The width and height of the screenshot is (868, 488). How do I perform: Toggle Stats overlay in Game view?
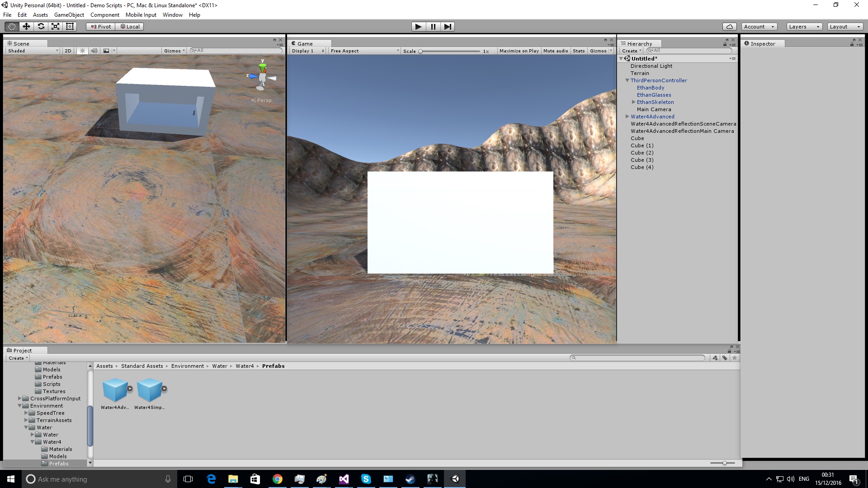(x=579, y=51)
